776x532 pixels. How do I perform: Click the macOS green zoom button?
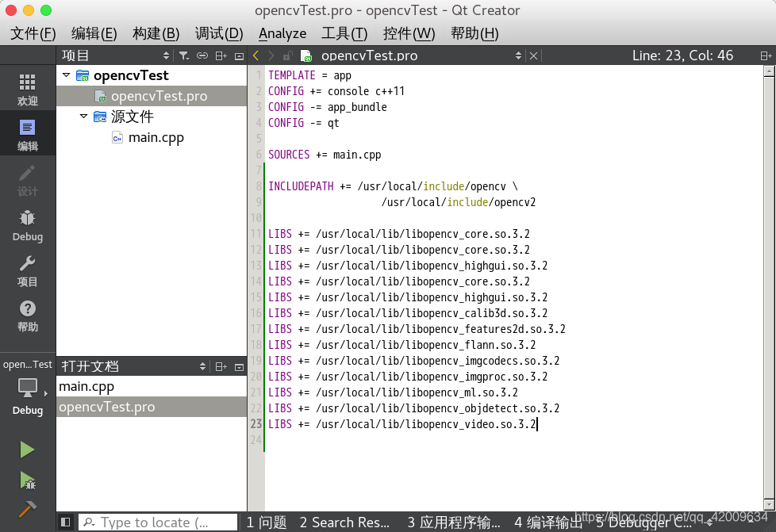46,10
